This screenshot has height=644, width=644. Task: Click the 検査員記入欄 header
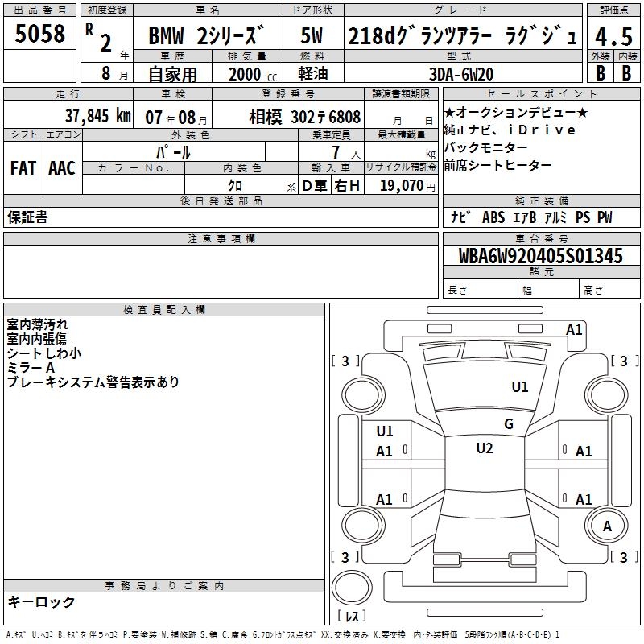[164, 310]
